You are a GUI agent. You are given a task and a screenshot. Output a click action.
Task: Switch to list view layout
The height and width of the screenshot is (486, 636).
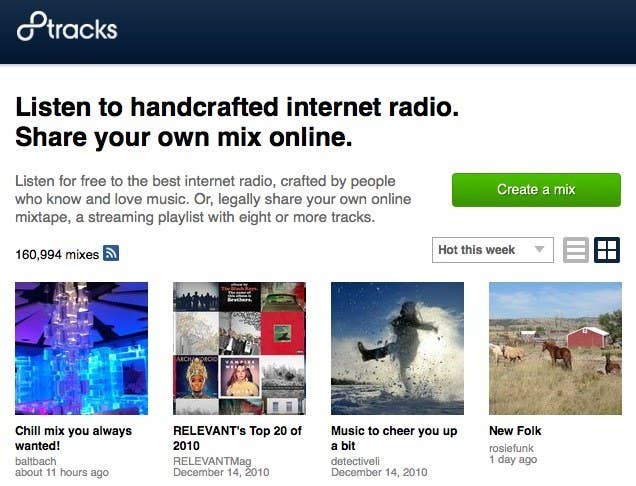click(576, 250)
